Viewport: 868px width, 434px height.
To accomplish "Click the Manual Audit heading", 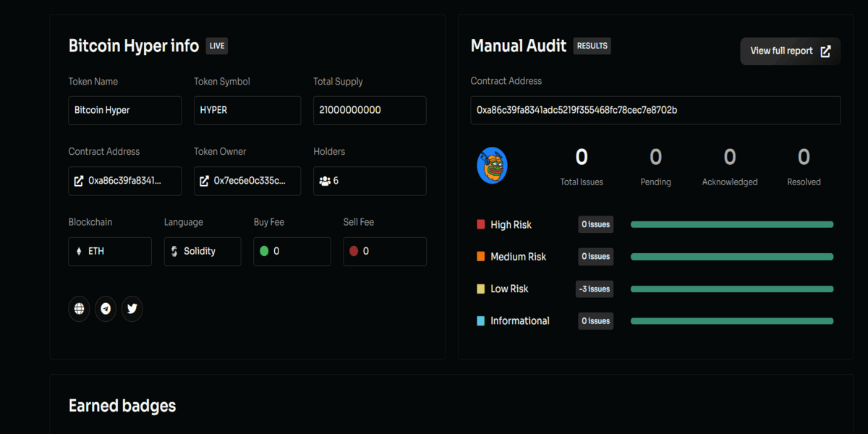I will pyautogui.click(x=519, y=46).
